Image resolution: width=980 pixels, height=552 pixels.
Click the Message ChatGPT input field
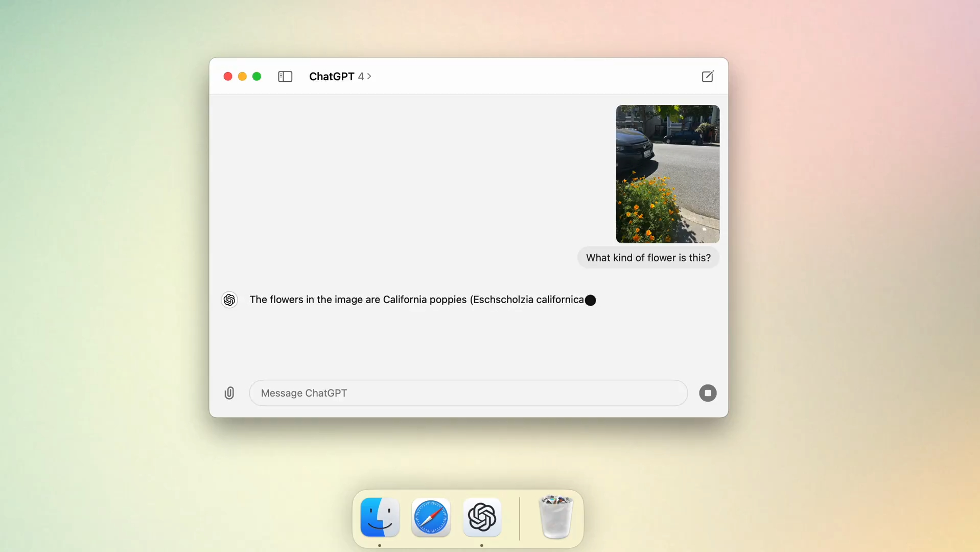[x=468, y=393]
